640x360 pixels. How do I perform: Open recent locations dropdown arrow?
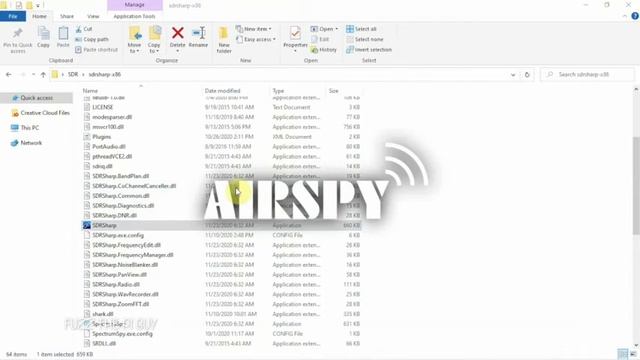[x=33, y=75]
